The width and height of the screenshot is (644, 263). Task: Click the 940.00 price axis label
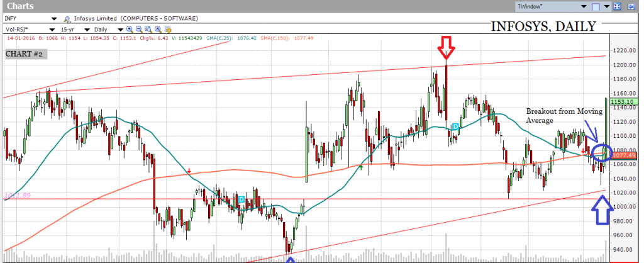coord(623,249)
